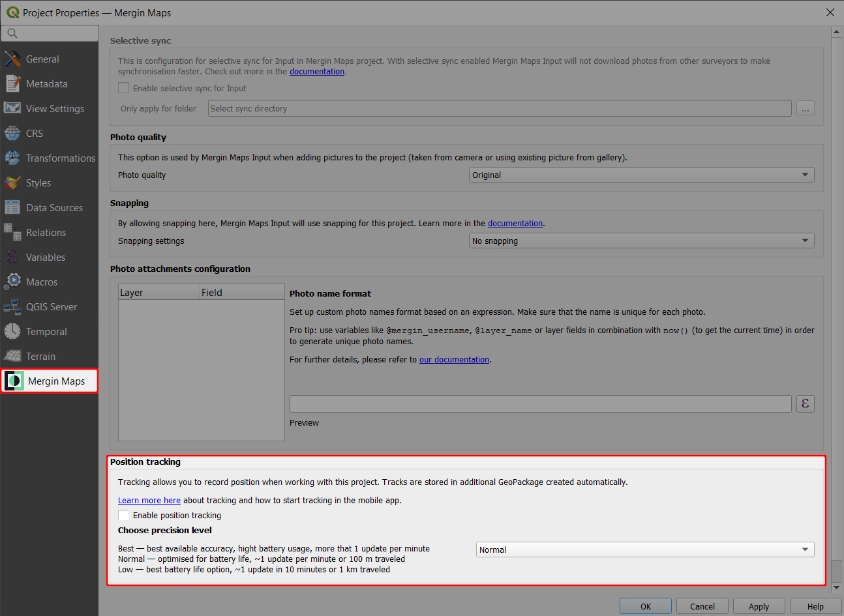Click the search magnifier icon
This screenshot has height=616, width=844.
pyautogui.click(x=12, y=33)
